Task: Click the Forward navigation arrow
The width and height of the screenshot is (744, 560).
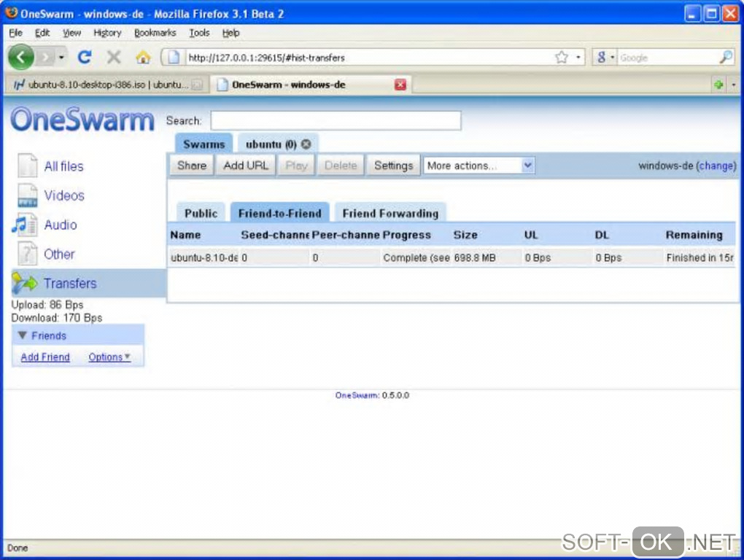Action: coord(45,58)
